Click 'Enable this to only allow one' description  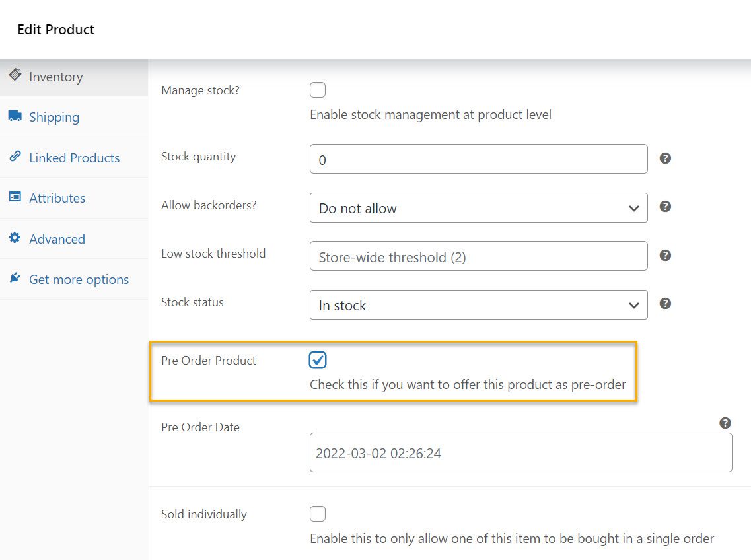click(x=512, y=538)
